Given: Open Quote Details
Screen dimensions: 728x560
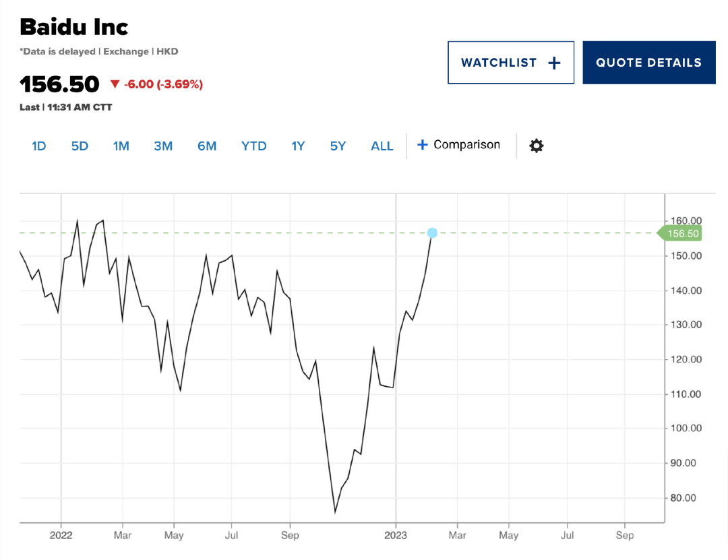Looking at the screenshot, I should [x=648, y=63].
